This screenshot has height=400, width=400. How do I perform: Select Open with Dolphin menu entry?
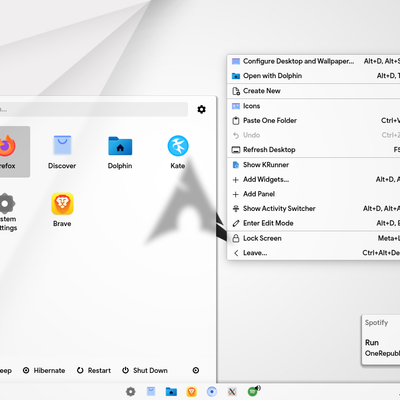313,76
